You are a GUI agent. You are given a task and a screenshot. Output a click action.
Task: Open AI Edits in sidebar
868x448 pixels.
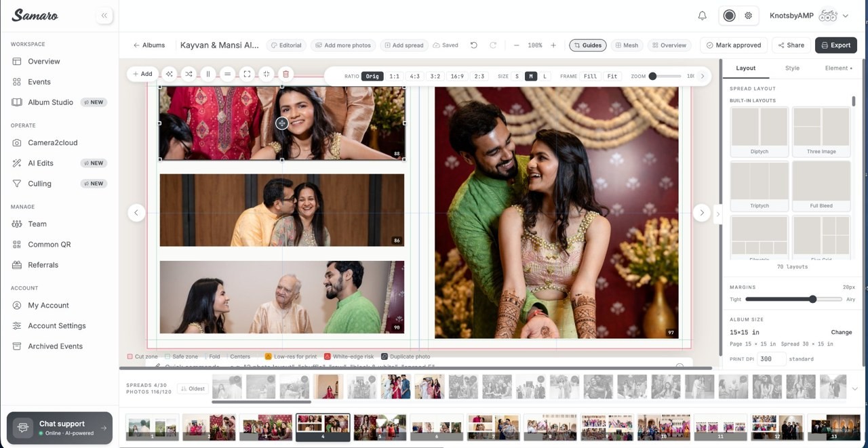click(x=59, y=163)
